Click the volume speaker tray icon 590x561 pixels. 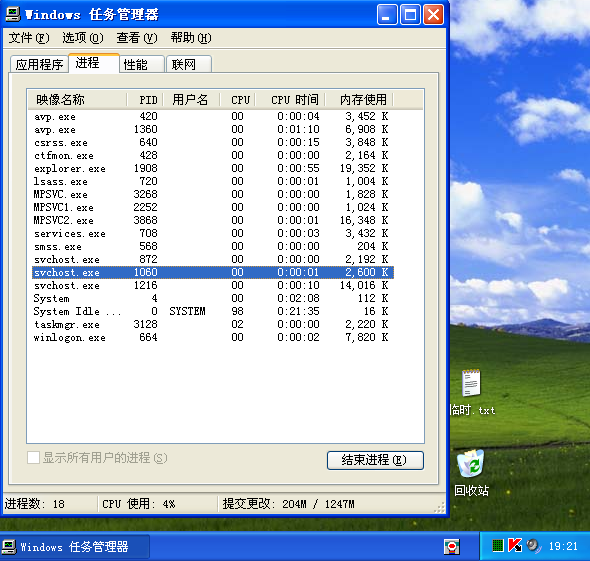tap(533, 545)
